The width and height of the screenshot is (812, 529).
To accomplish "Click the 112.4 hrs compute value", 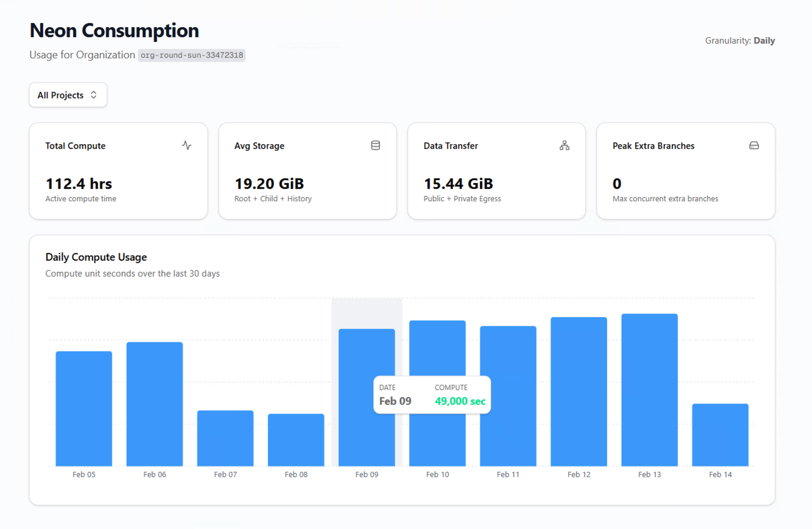I will (x=79, y=184).
